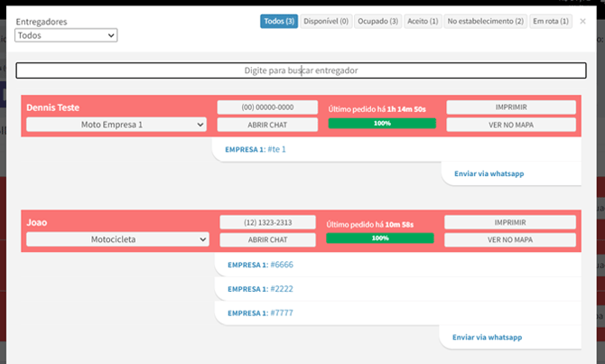Viewport: 605px width, 364px height.
Task: Close the delivery drivers modal
Action: coord(582,21)
